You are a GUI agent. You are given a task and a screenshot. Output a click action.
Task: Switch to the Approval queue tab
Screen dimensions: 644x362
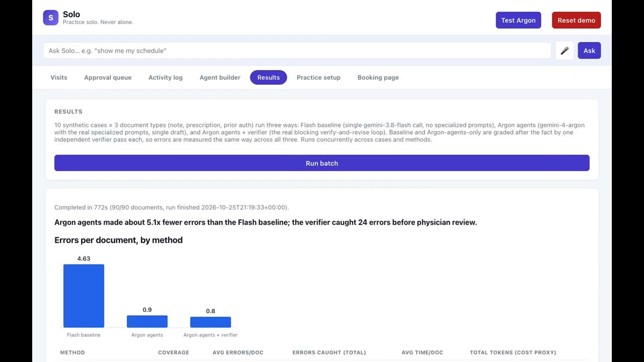108,77
